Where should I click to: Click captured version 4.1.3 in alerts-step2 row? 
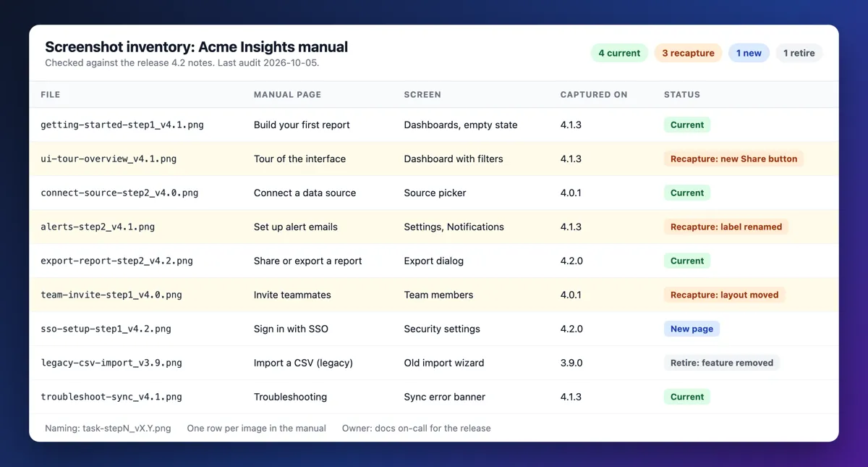[571, 227]
